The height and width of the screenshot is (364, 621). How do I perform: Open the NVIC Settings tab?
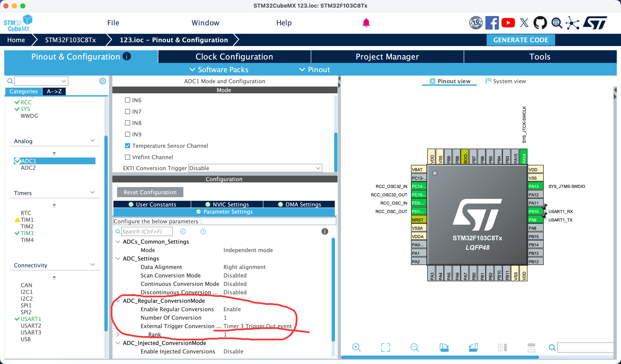pyautogui.click(x=227, y=204)
